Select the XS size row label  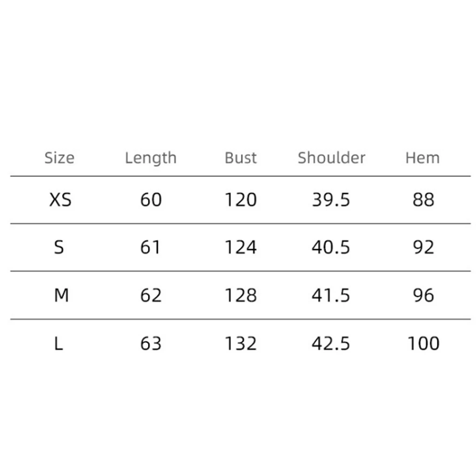pos(60,200)
